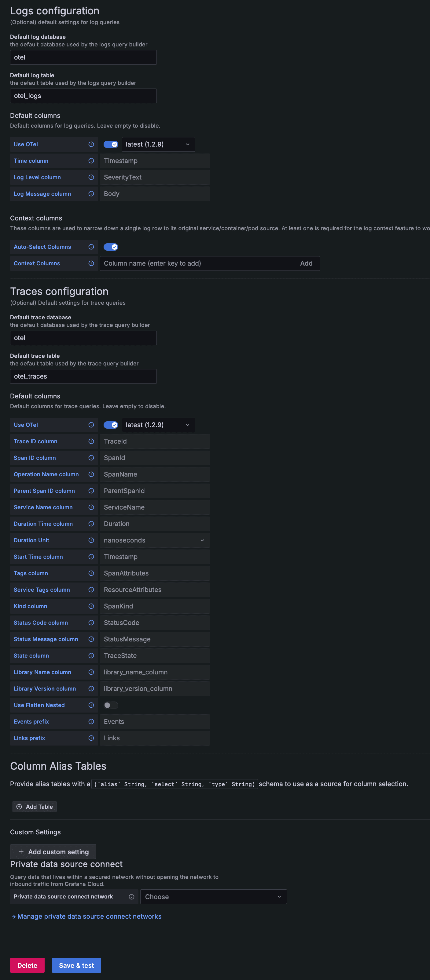Enable the Use Flatten Nested toggle
Screen dimensions: 430x980
111,705
